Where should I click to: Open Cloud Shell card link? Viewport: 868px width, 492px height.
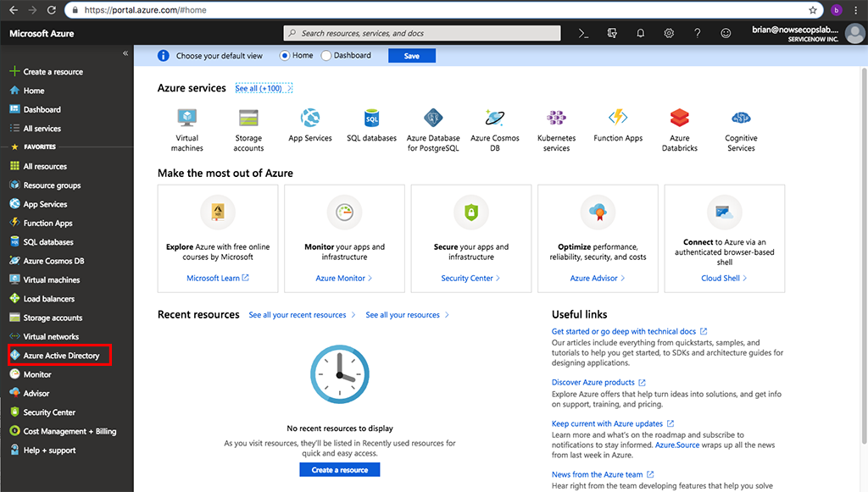(x=724, y=278)
